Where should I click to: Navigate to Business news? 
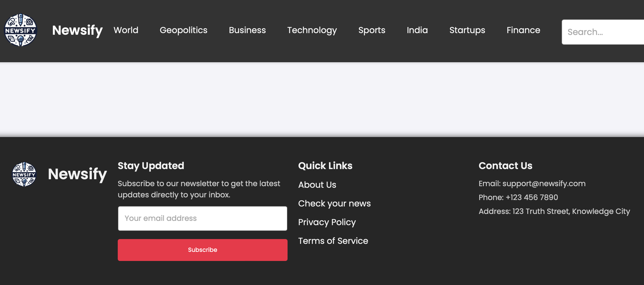tap(247, 30)
